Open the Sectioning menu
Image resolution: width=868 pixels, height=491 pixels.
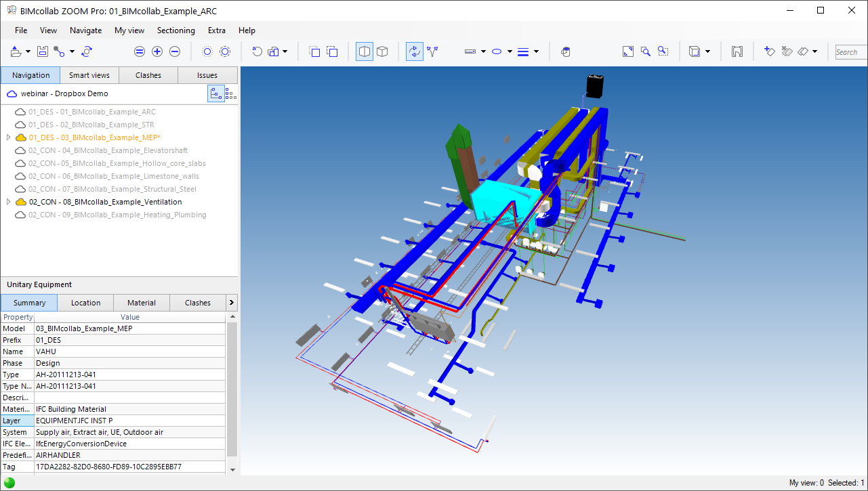pyautogui.click(x=176, y=30)
